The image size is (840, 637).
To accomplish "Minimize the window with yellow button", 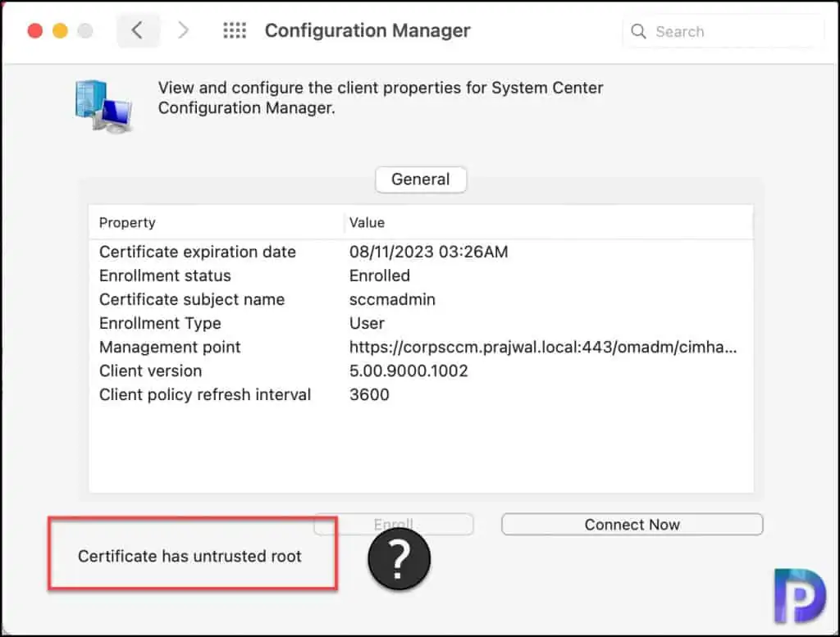I will tap(60, 30).
